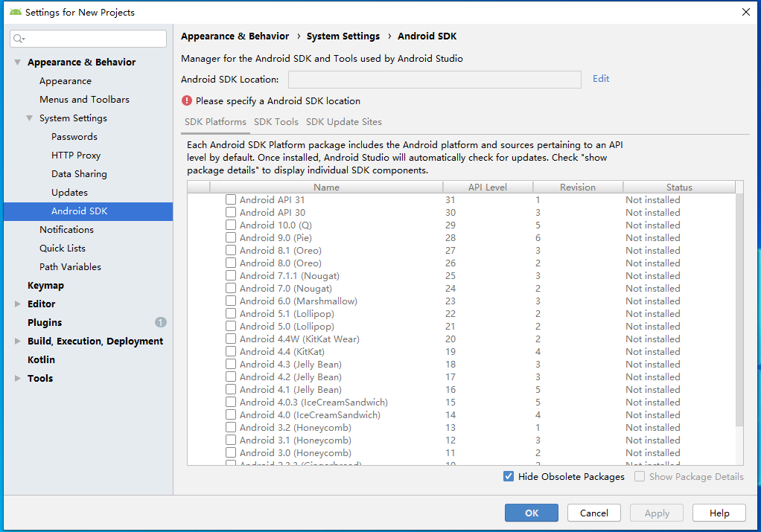
Task: Open Notifications settings
Action: tap(66, 229)
